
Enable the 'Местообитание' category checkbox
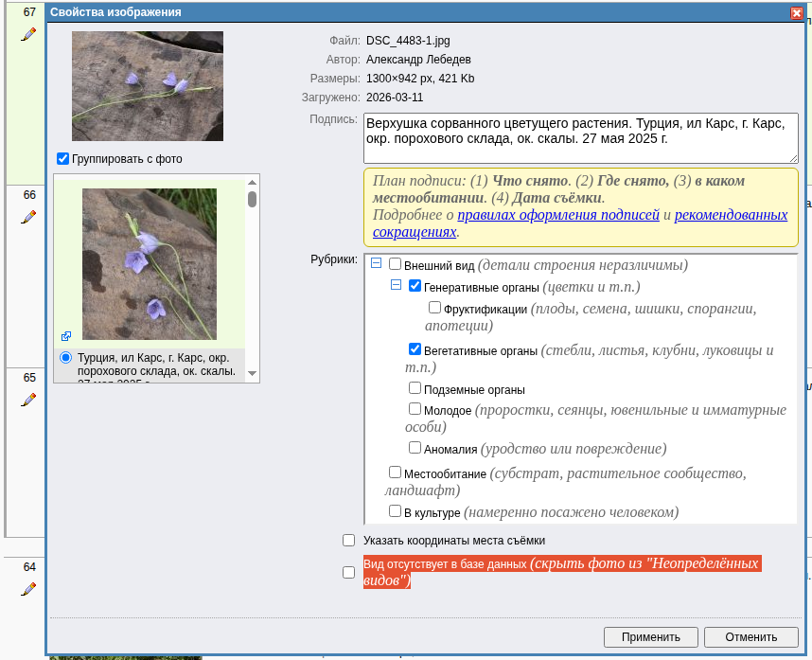coord(395,472)
